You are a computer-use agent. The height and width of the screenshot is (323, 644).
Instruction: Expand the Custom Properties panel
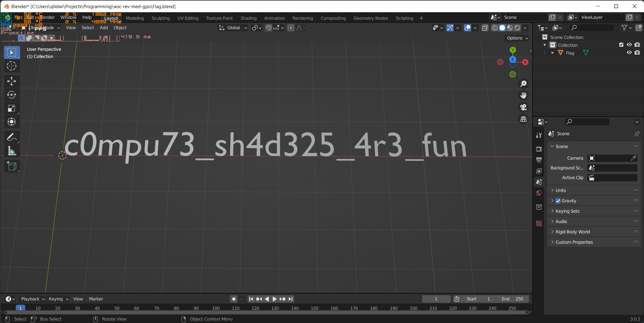coord(594,242)
